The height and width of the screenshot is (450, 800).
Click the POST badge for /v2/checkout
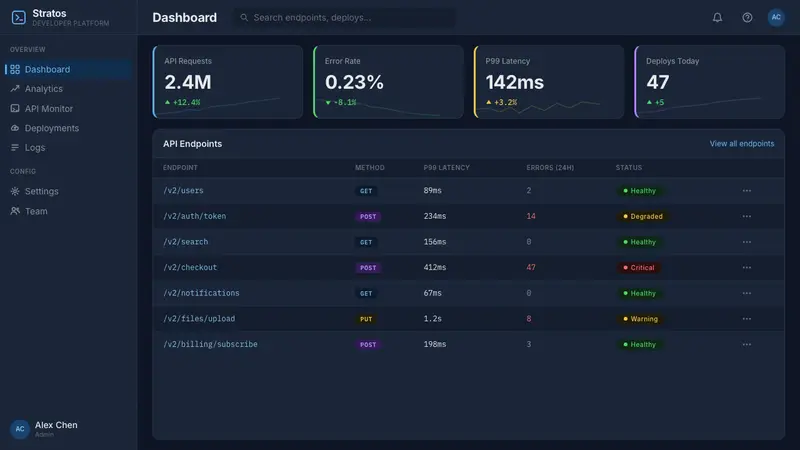[368, 267]
